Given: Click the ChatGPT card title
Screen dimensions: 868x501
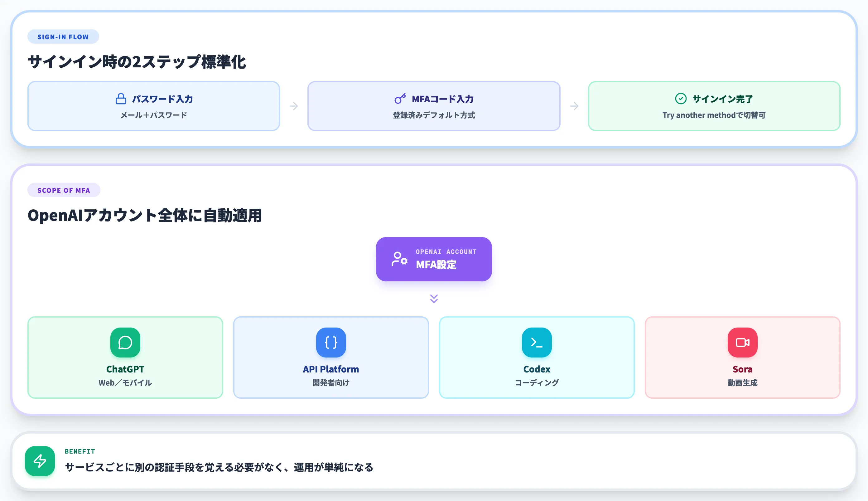Looking at the screenshot, I should [x=125, y=369].
